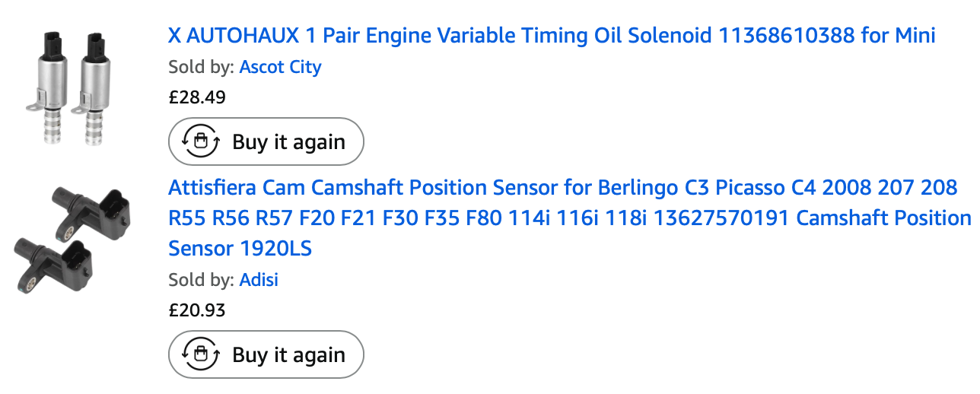The image size is (980, 394).
Task: Click the 'Sold by:' label beside Adisi
Action: point(201,280)
